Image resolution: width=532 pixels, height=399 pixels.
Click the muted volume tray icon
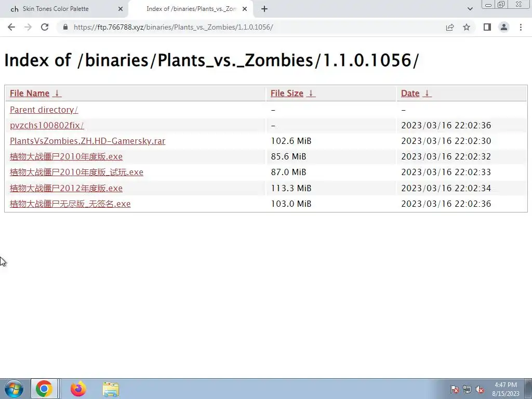pos(480,389)
